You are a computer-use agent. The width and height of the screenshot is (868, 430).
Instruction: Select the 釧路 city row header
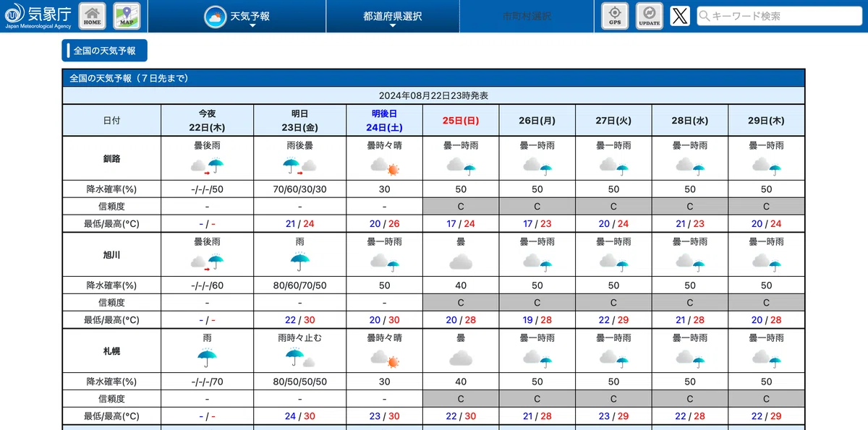(x=111, y=158)
